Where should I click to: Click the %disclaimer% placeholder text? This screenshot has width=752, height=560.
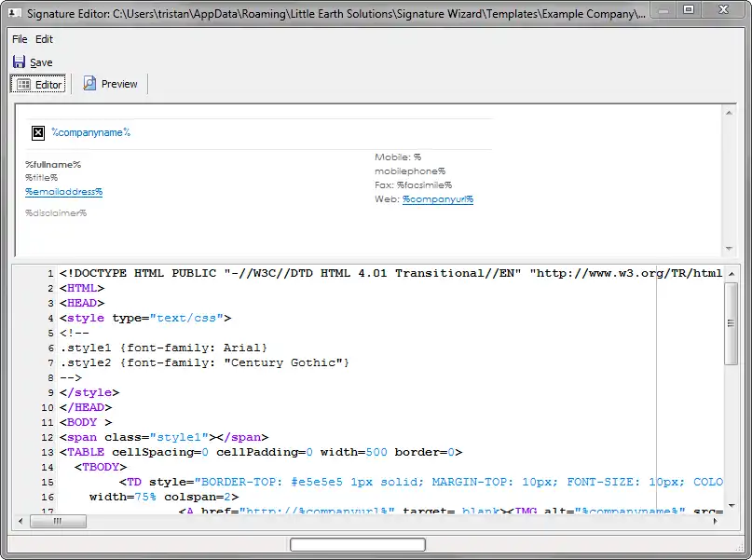point(56,212)
